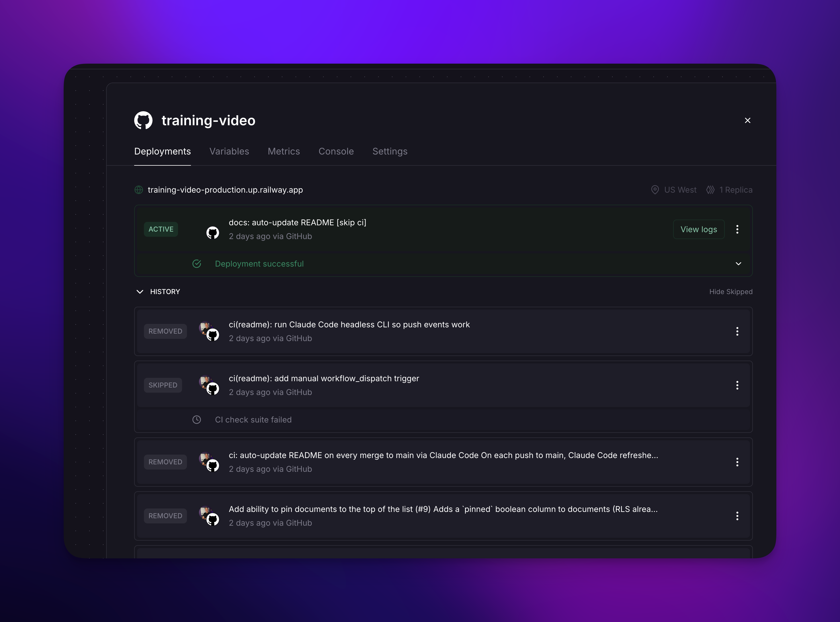Viewport: 840px width, 622px height.
Task: Open three-dot menu for workflow_dispatch deployment
Action: point(737,385)
